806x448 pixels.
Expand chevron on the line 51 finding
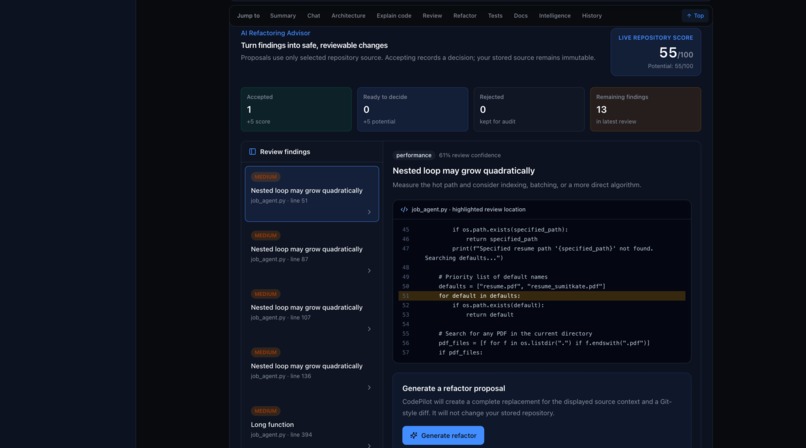(369, 212)
